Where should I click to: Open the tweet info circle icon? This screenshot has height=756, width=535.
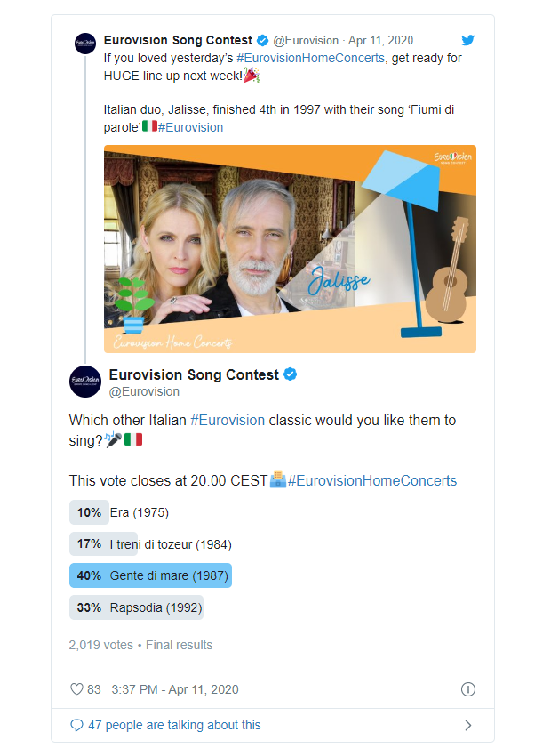pos(467,689)
